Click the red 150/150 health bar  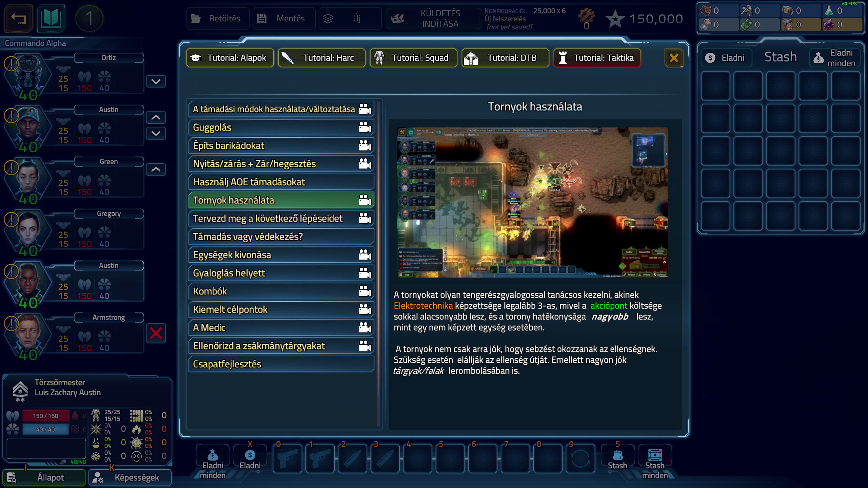point(45,416)
